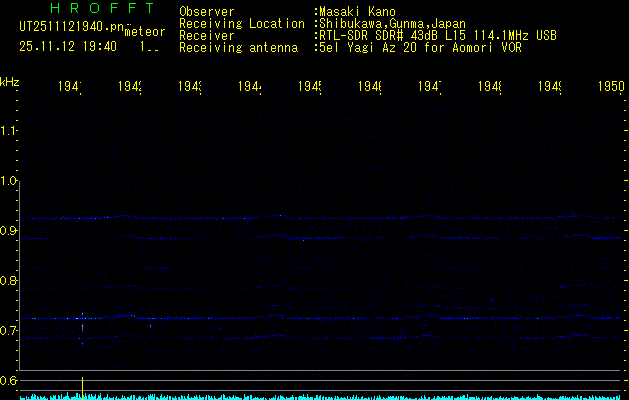Click the 1.1 frequency axis label
The image size is (629, 400).
pos(10,131)
